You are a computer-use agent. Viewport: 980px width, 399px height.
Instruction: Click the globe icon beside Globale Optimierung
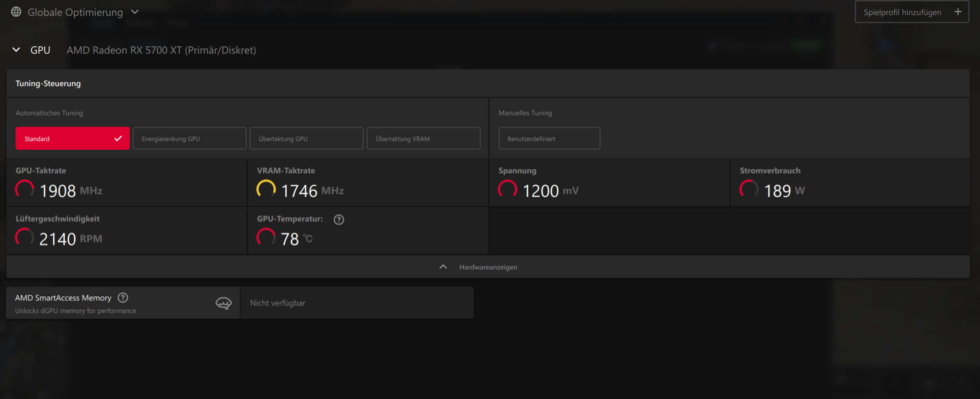pyautogui.click(x=16, y=12)
